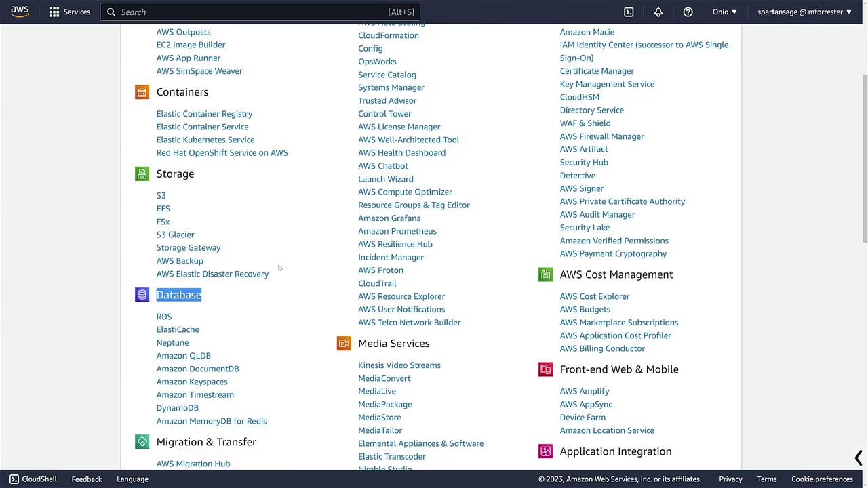868x488 pixels.
Task: Open the RDS service link
Action: click(x=164, y=317)
